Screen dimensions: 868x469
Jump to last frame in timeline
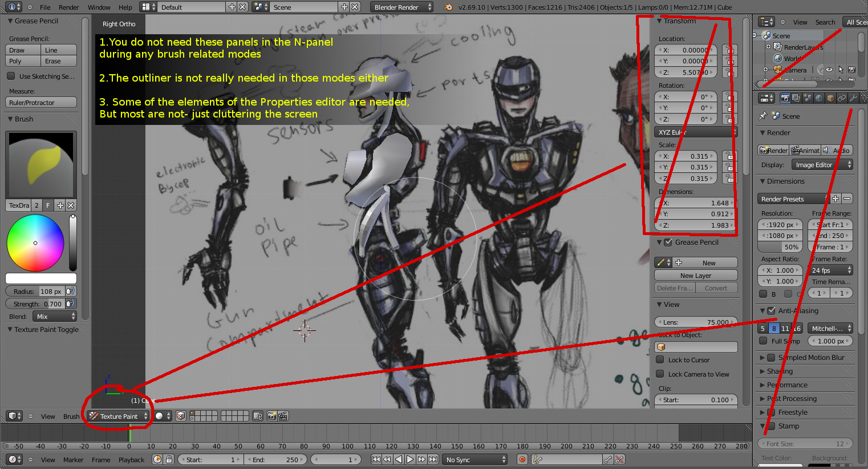tap(433, 459)
